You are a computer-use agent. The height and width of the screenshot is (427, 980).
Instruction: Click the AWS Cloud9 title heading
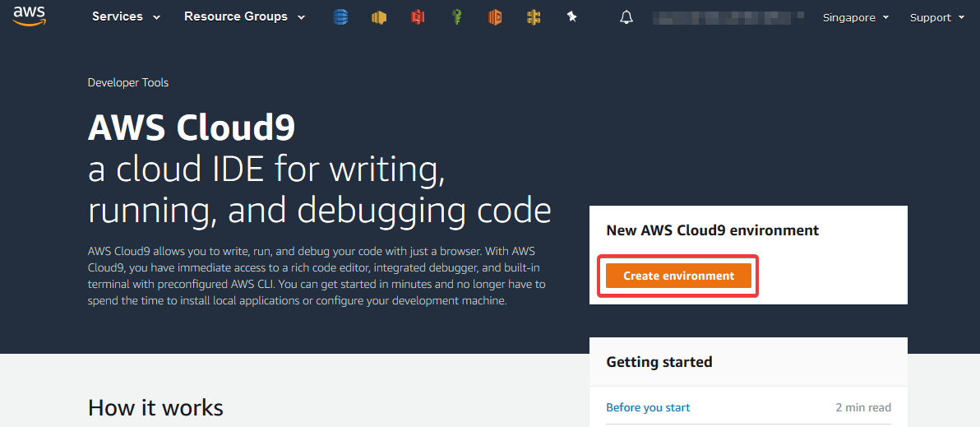pyautogui.click(x=192, y=128)
